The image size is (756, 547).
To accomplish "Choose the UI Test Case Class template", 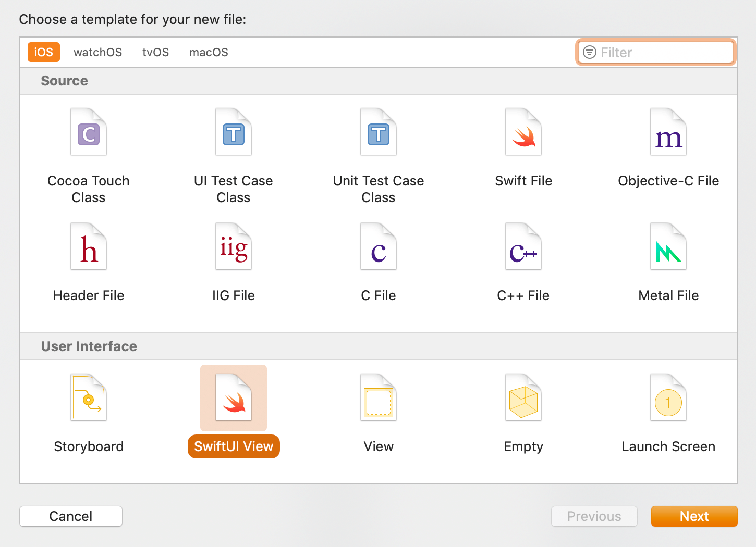I will click(234, 132).
